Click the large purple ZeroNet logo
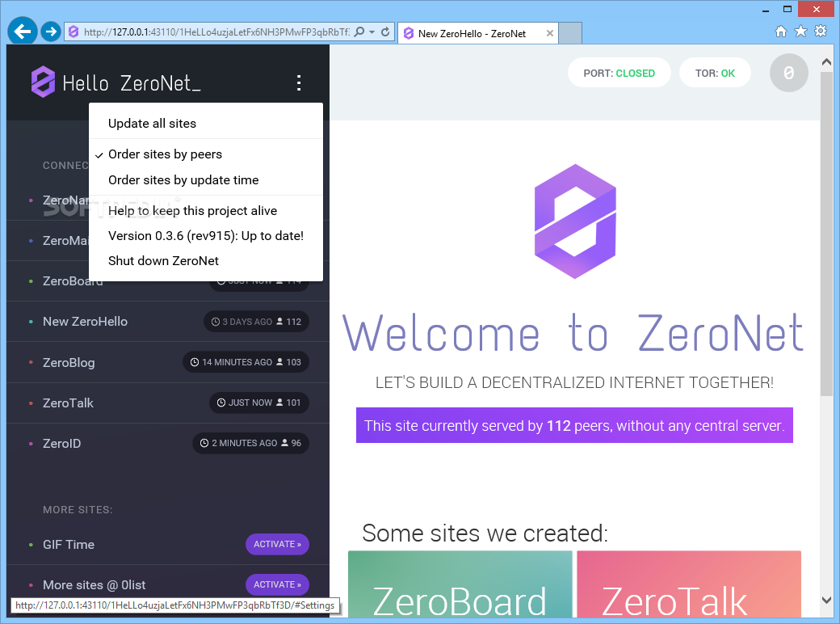Viewport: 840px width, 624px height. [x=575, y=221]
